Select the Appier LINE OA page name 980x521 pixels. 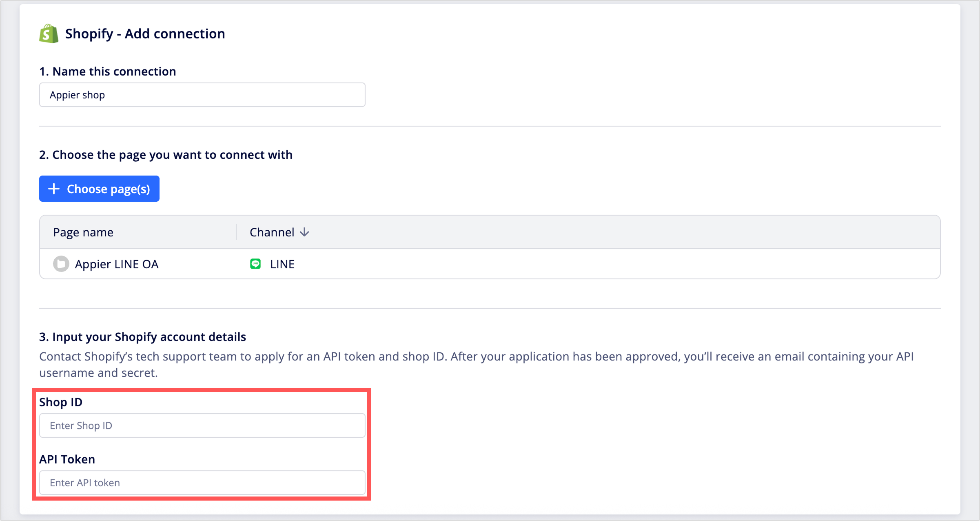pos(117,264)
